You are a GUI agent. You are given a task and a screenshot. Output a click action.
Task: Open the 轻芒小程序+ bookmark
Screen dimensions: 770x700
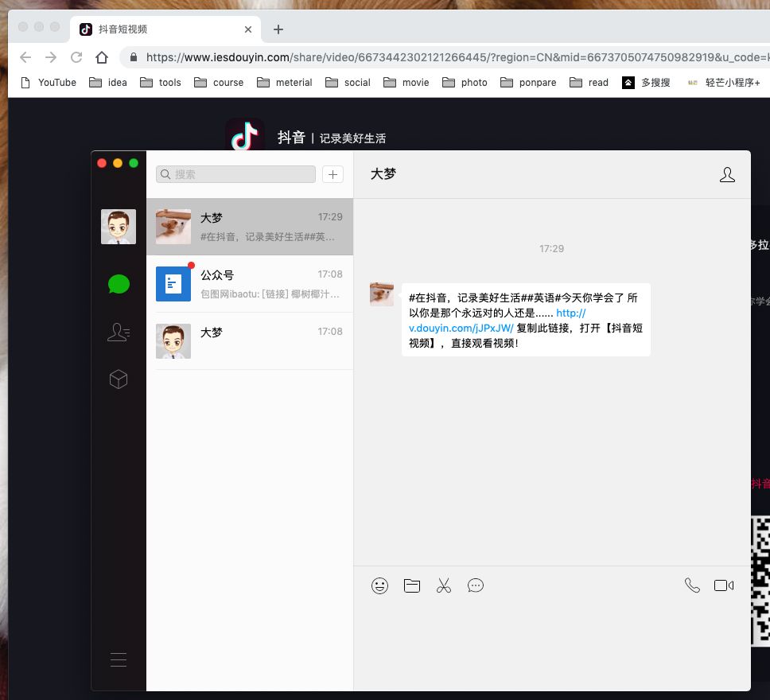(725, 83)
